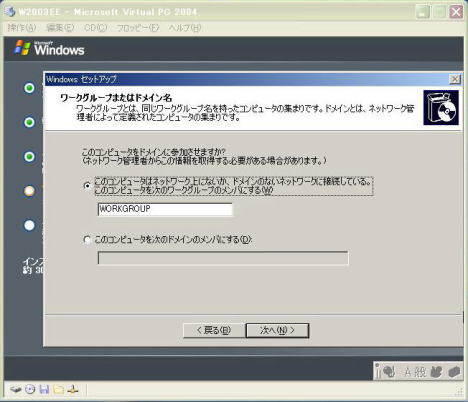Click the IME pen input icon

(x=389, y=371)
